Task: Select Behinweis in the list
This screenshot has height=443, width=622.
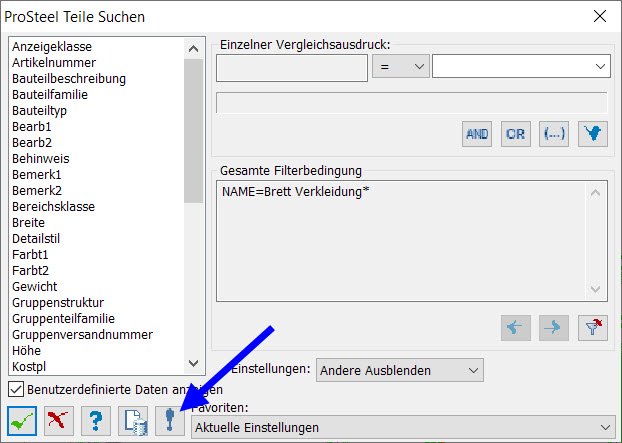Action: [x=40, y=159]
